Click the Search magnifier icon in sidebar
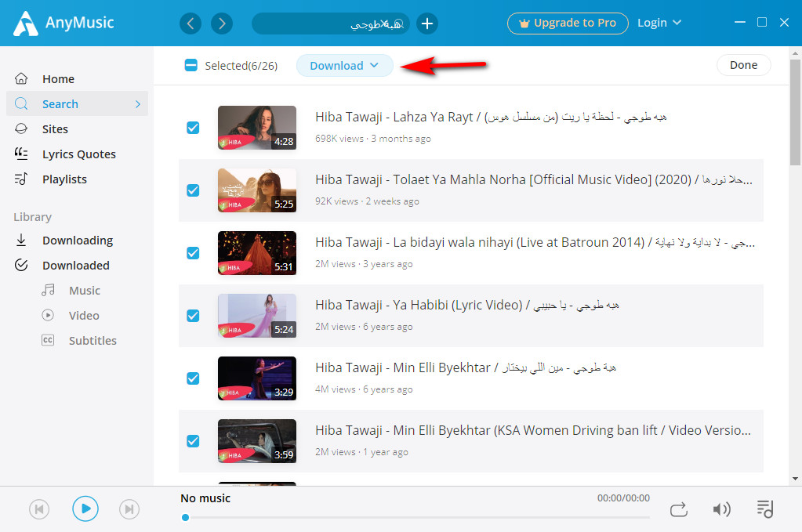The image size is (802, 532). click(x=21, y=103)
